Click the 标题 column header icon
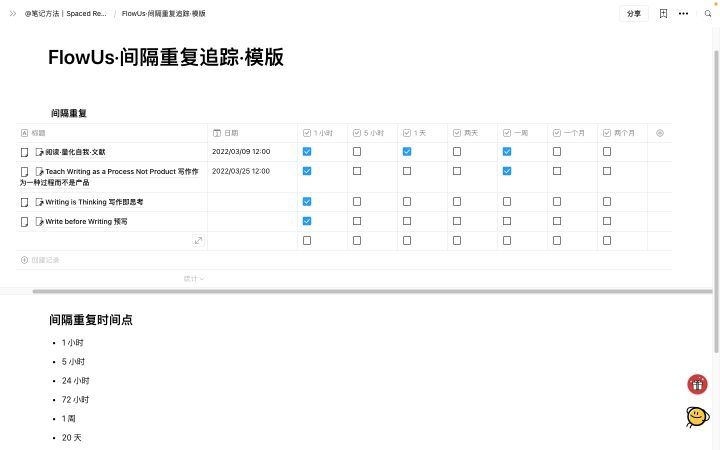 click(x=24, y=133)
